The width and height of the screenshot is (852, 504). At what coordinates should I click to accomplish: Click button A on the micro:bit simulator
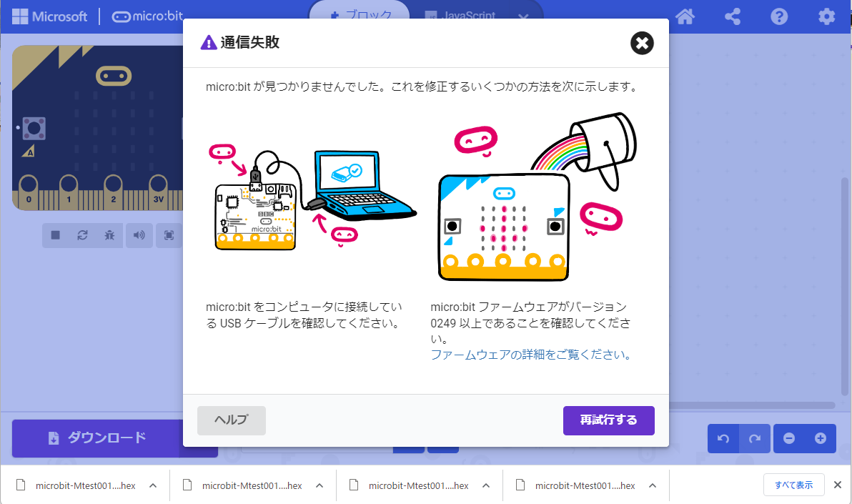(x=34, y=129)
